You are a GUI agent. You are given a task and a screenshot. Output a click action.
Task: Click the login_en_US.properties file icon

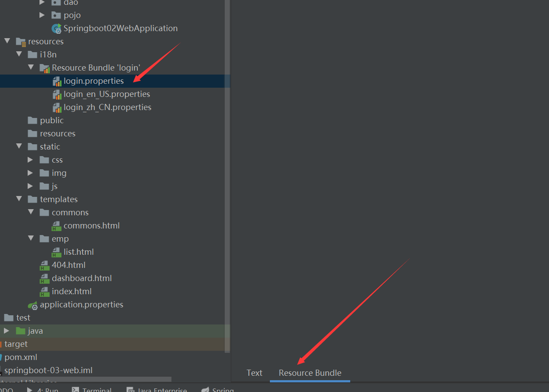(x=57, y=94)
